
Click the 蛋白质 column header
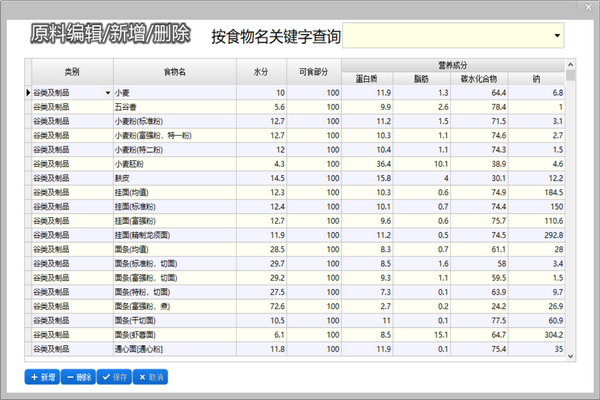(367, 79)
